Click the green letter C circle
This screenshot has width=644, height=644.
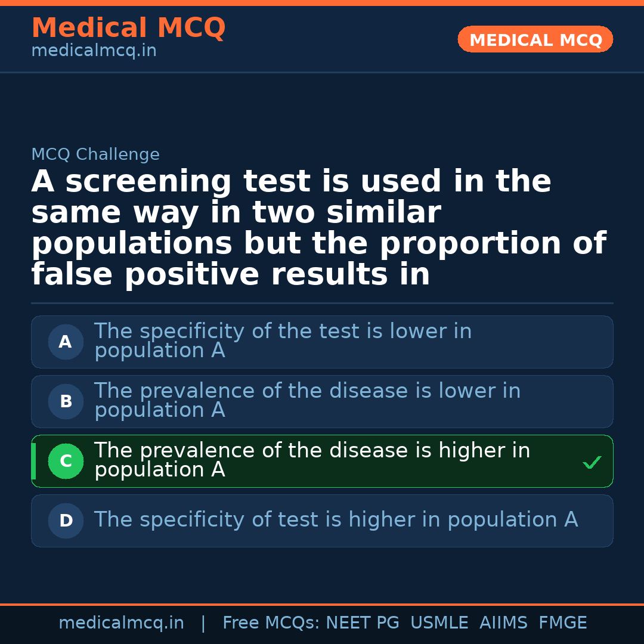(x=66, y=462)
